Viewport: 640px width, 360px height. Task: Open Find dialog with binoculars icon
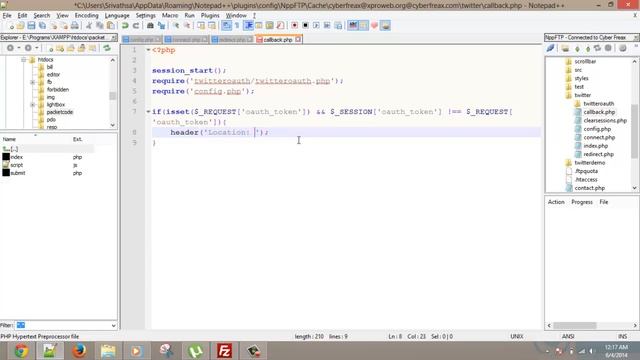point(150,26)
